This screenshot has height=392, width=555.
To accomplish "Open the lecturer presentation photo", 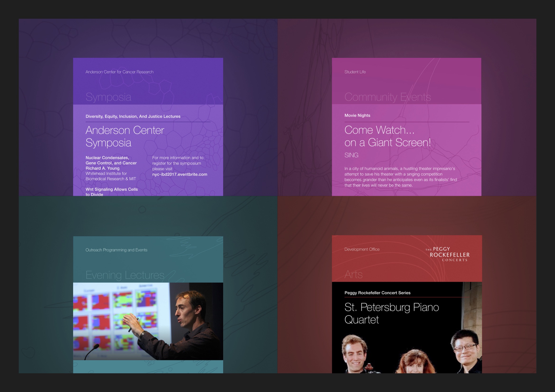I will [x=148, y=321].
